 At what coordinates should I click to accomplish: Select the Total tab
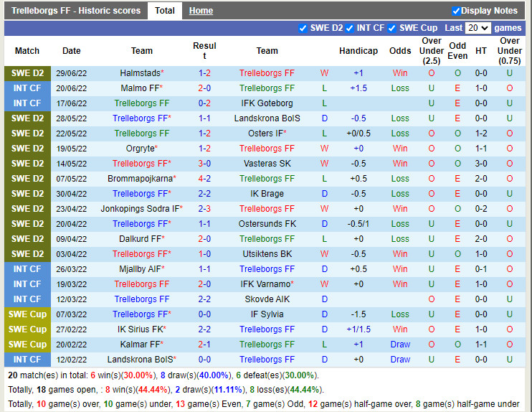pyautogui.click(x=165, y=11)
